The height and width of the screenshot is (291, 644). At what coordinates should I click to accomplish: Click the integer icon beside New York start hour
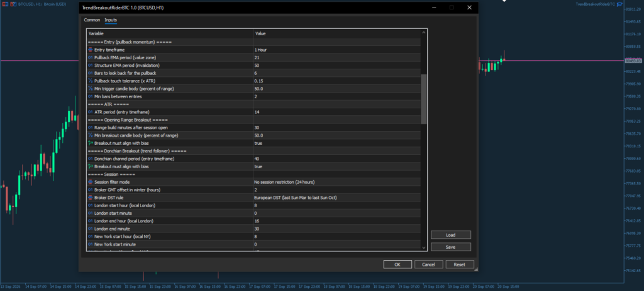click(91, 237)
